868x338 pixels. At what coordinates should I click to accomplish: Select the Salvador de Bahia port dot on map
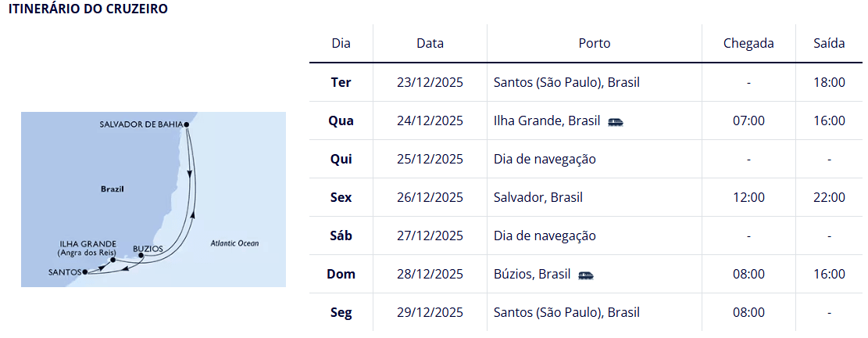click(187, 124)
